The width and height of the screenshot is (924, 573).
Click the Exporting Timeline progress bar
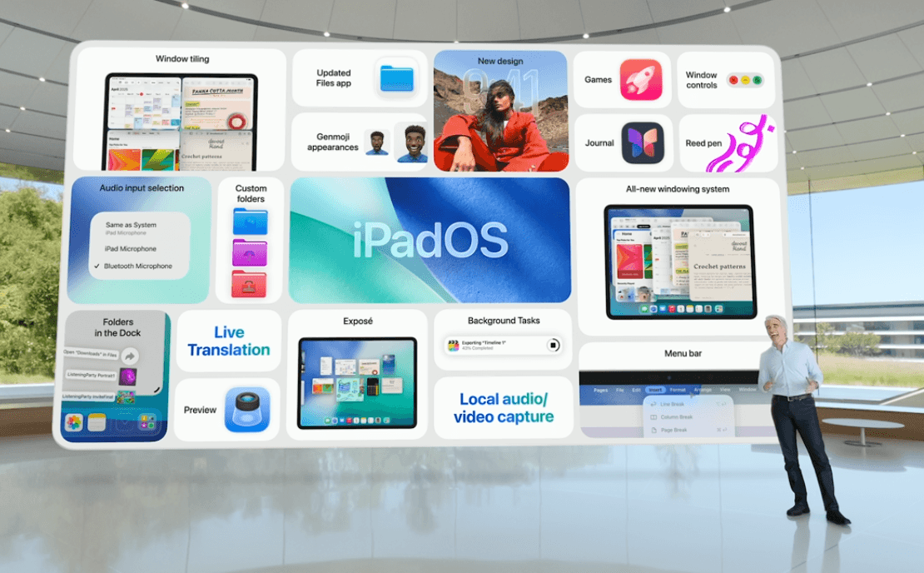[503, 346]
